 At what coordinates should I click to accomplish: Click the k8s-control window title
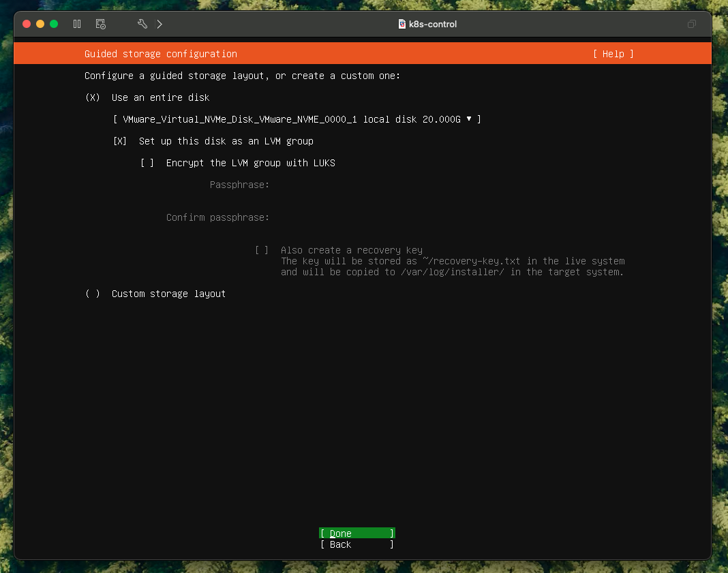(x=433, y=24)
